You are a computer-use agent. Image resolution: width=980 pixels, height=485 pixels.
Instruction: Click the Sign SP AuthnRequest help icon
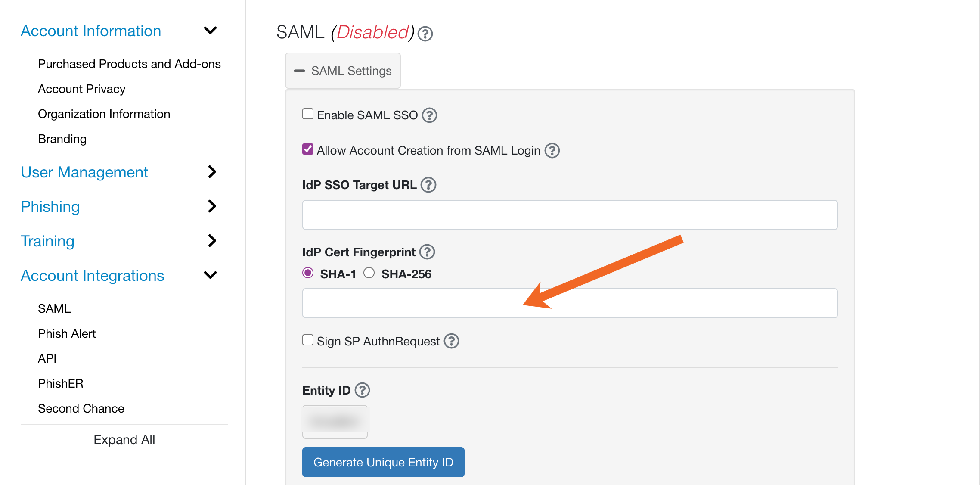pyautogui.click(x=451, y=341)
